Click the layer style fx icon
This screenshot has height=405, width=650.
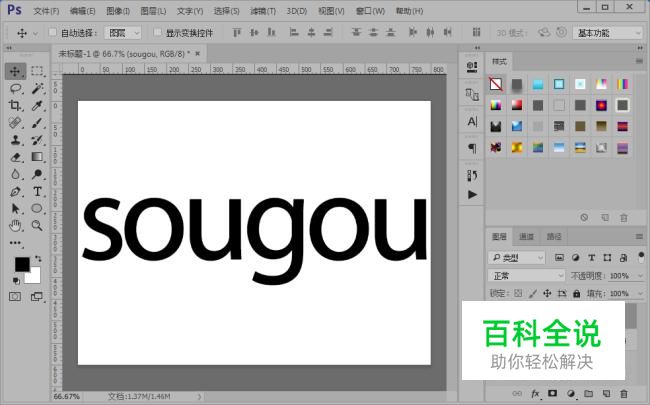[535, 393]
